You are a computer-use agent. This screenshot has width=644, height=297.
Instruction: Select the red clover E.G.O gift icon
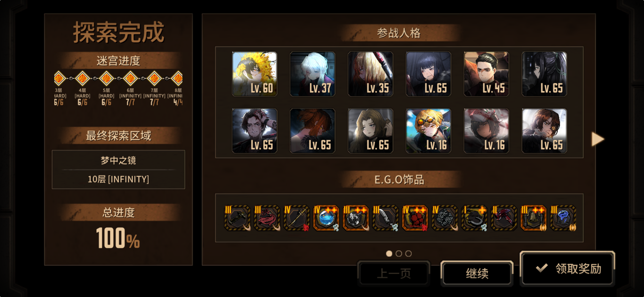(415, 218)
